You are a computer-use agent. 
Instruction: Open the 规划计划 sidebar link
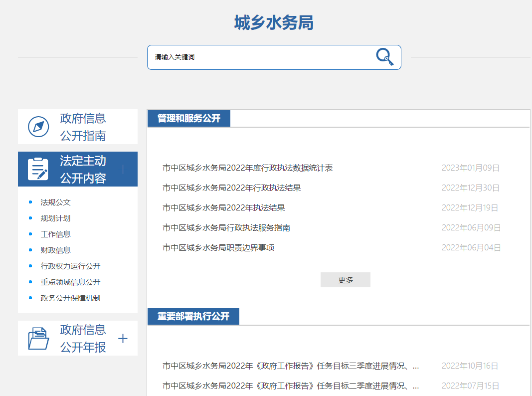tap(56, 218)
